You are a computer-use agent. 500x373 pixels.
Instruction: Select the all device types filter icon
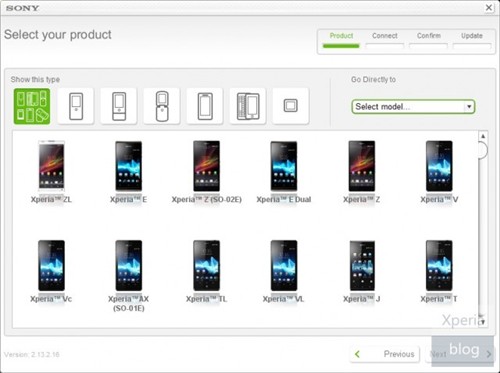[x=32, y=106]
